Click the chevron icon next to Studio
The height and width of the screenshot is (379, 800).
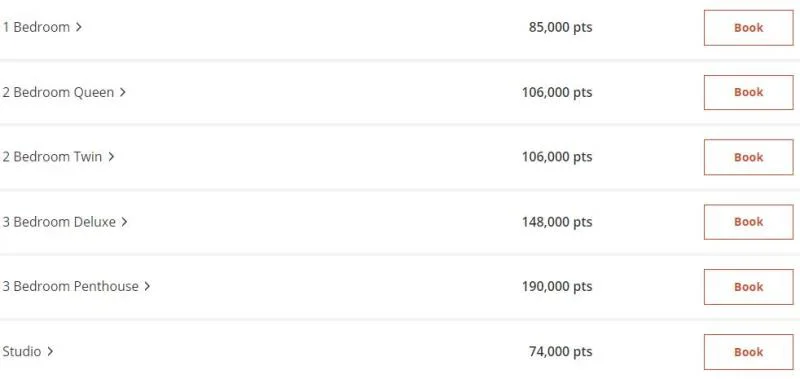click(x=50, y=351)
